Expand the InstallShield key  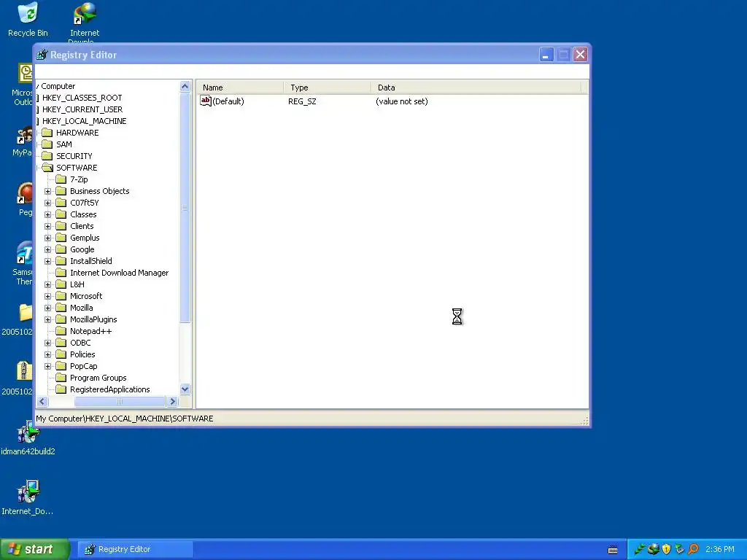(x=47, y=262)
